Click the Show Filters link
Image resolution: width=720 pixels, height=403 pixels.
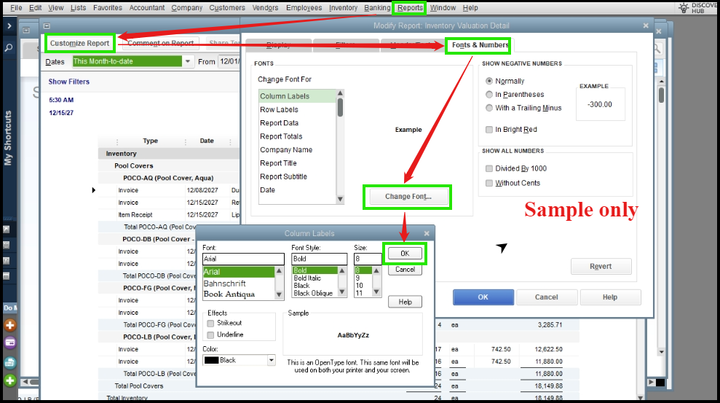pyautogui.click(x=69, y=82)
